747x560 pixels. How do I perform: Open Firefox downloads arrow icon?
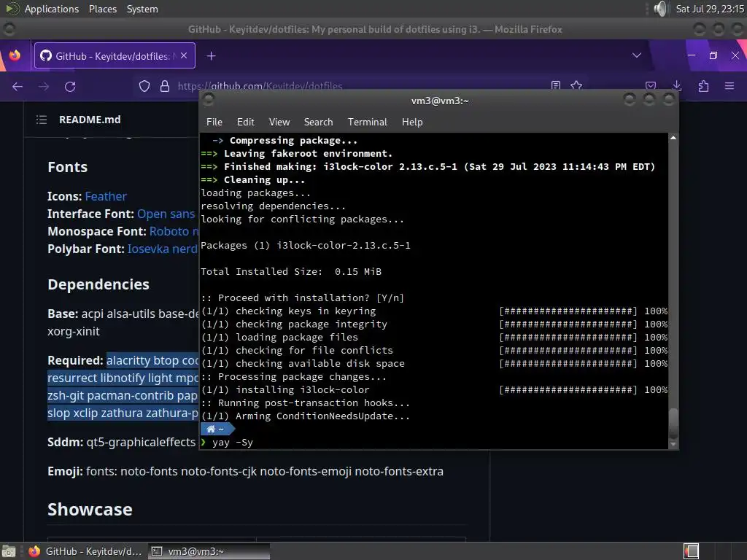point(677,86)
